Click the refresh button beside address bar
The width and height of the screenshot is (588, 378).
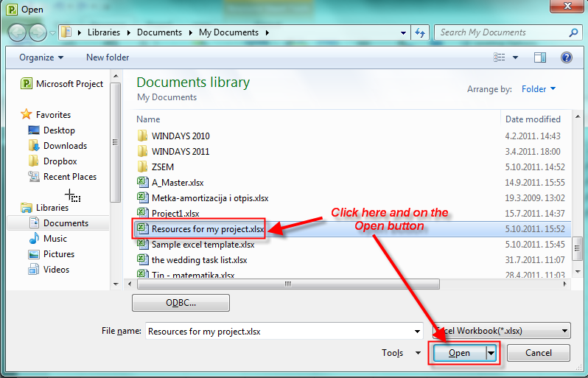[420, 32]
